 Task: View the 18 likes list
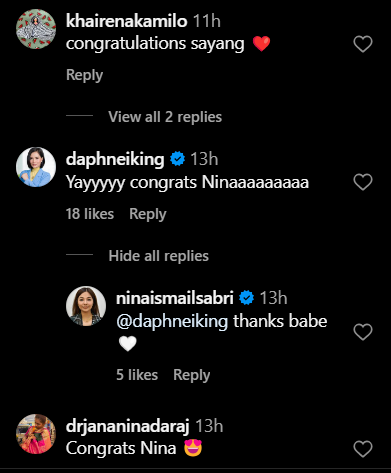click(90, 214)
